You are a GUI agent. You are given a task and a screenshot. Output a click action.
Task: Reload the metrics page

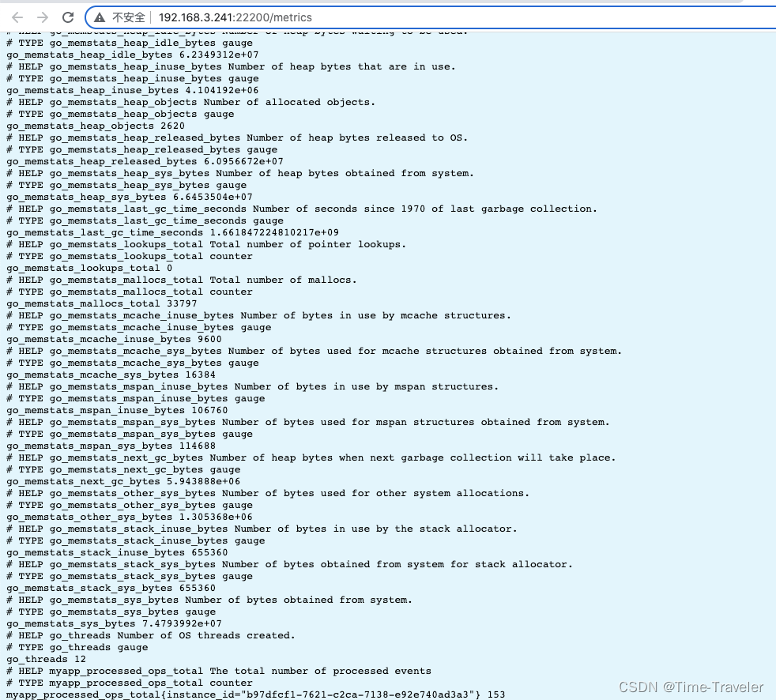(69, 17)
